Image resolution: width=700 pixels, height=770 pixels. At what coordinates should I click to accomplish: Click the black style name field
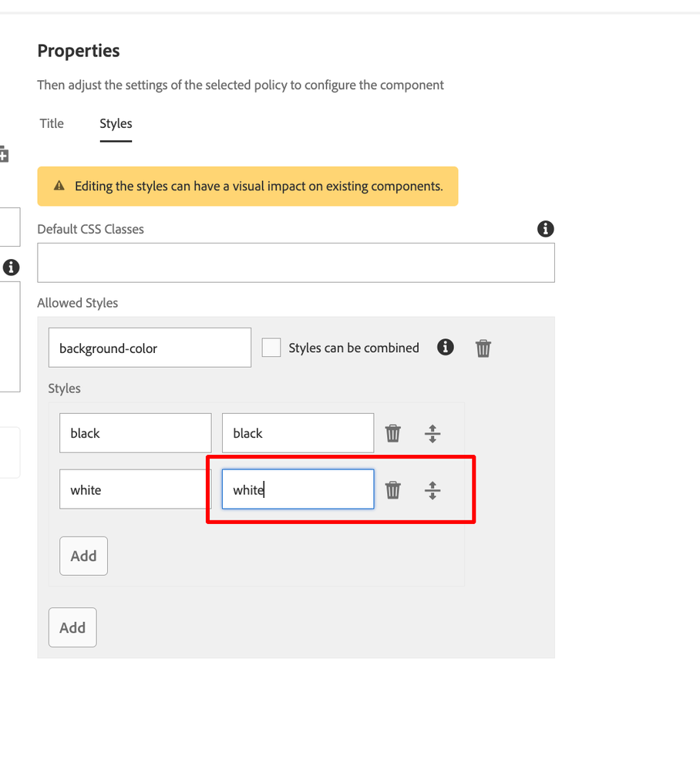[135, 433]
